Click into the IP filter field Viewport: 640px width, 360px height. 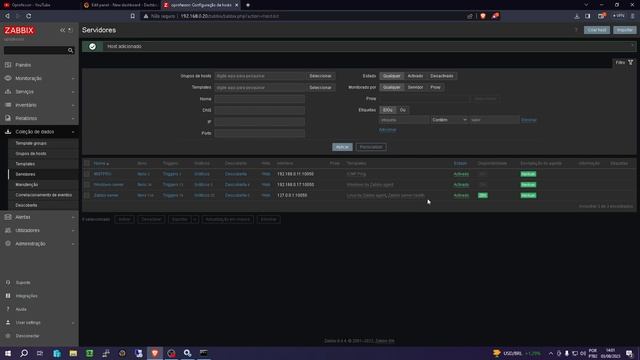coord(260,122)
